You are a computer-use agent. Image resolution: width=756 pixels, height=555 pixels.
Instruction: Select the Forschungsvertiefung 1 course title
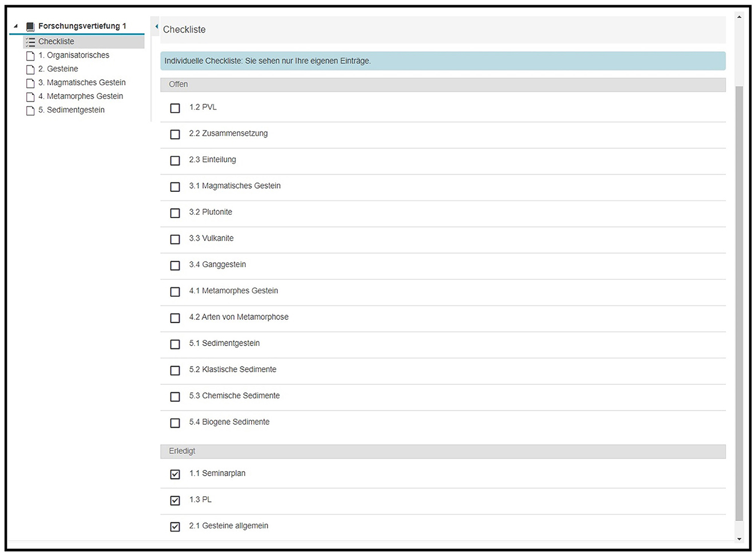click(x=82, y=26)
